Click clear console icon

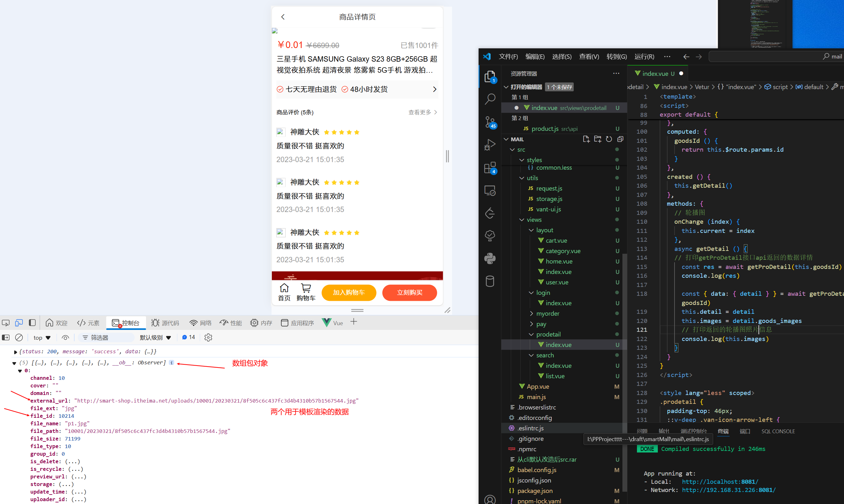point(19,337)
